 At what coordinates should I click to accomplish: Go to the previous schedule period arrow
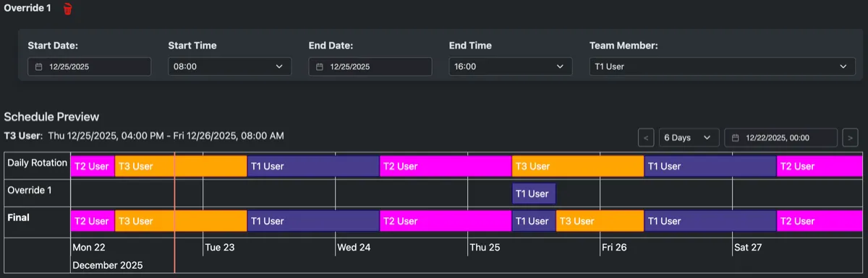coord(647,137)
